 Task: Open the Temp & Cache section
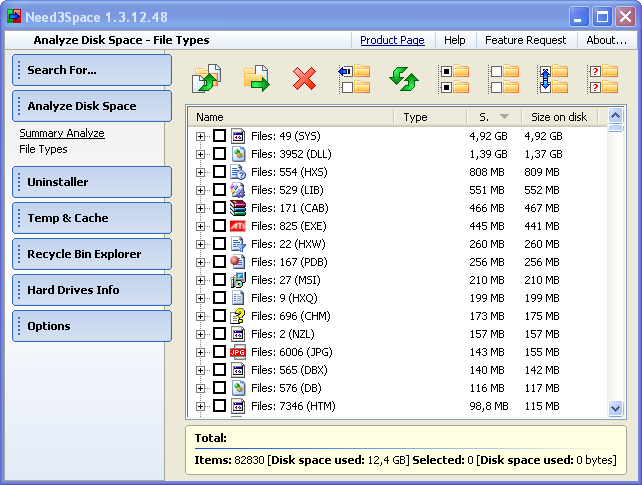[x=92, y=218]
